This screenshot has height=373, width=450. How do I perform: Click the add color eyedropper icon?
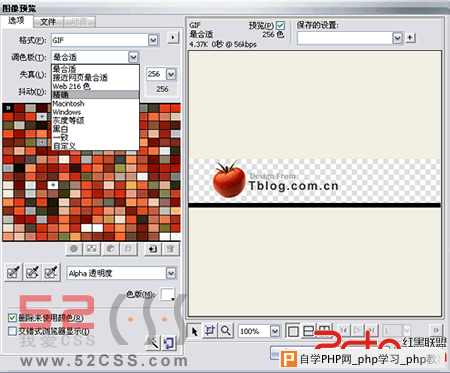coord(32,273)
